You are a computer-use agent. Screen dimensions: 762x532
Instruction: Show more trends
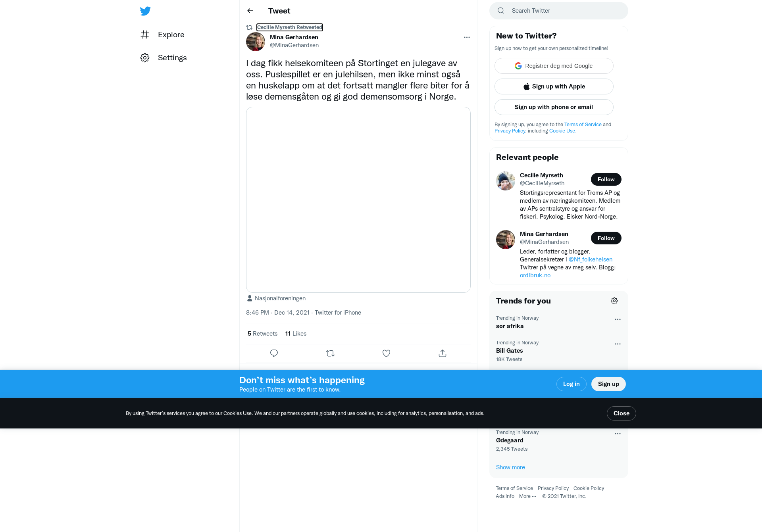pos(510,468)
